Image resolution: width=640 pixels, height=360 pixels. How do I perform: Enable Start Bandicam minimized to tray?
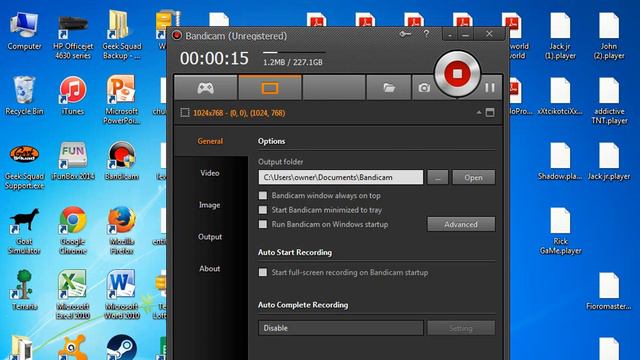[x=263, y=210]
